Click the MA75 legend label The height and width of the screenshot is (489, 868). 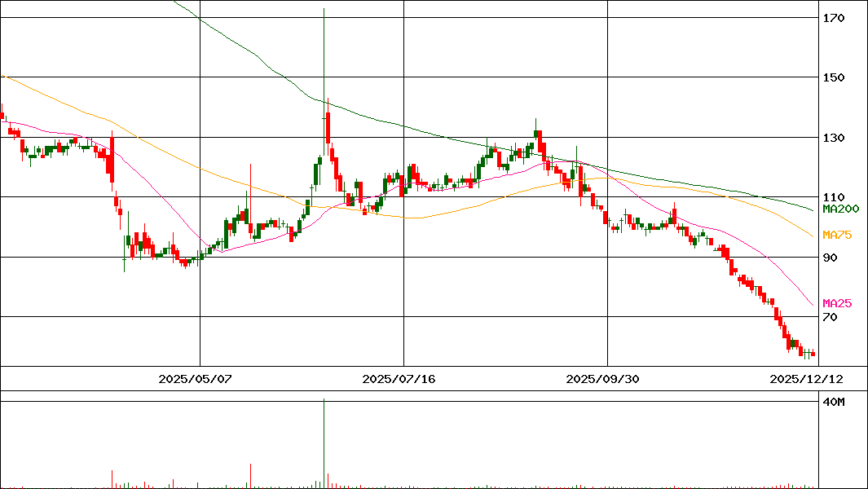pos(837,236)
